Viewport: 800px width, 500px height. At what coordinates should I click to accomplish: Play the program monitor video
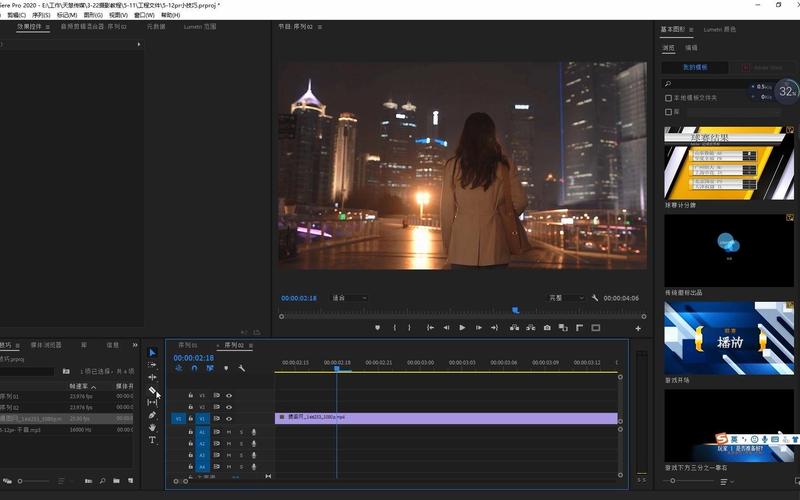pyautogui.click(x=462, y=328)
